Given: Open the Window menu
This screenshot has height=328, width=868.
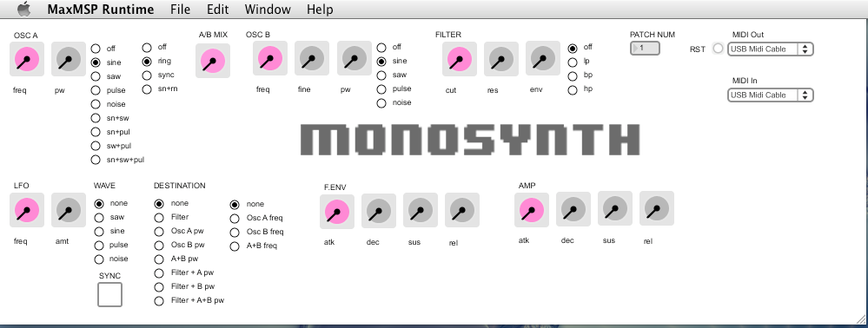Looking at the screenshot, I should coord(268,10).
